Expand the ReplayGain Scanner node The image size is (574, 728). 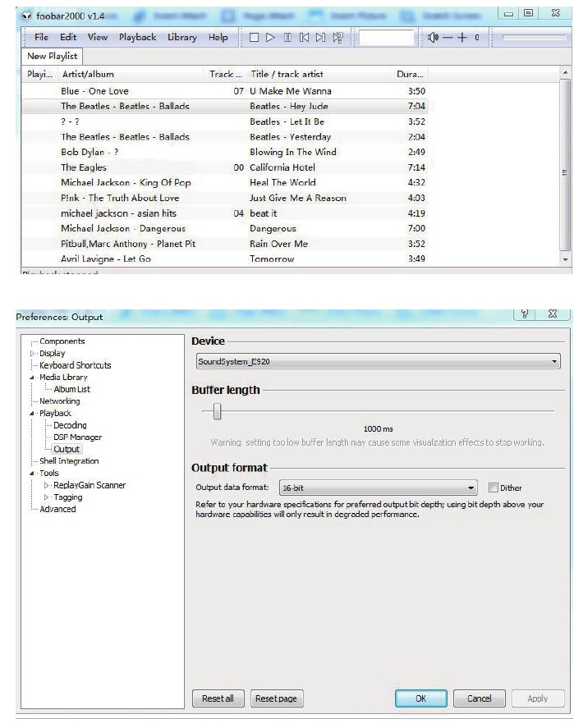[x=46, y=485]
